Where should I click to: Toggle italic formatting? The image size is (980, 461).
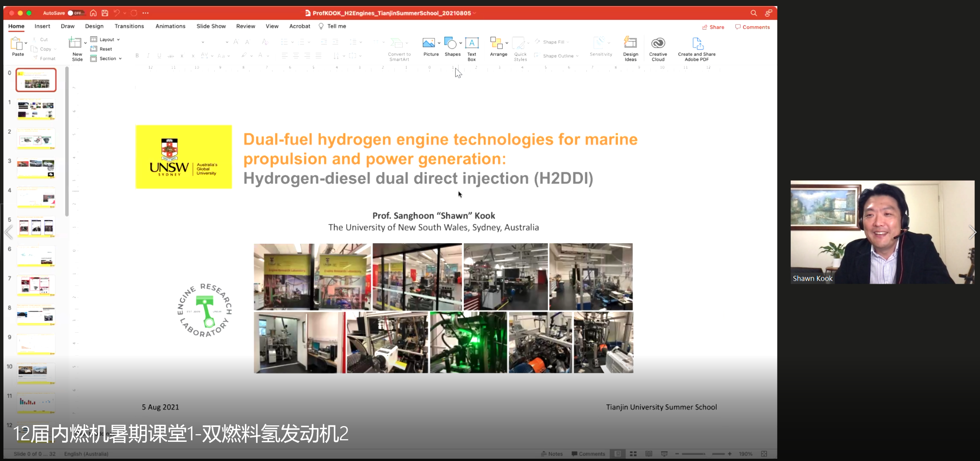148,56
